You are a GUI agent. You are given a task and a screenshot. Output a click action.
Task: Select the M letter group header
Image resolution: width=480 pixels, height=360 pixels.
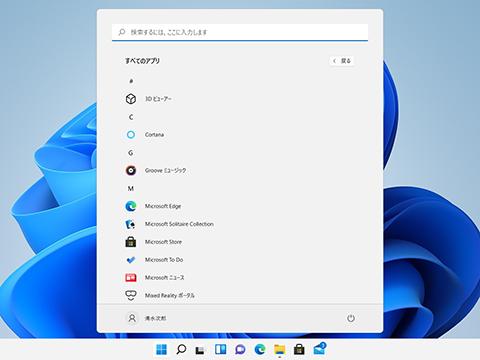point(131,189)
